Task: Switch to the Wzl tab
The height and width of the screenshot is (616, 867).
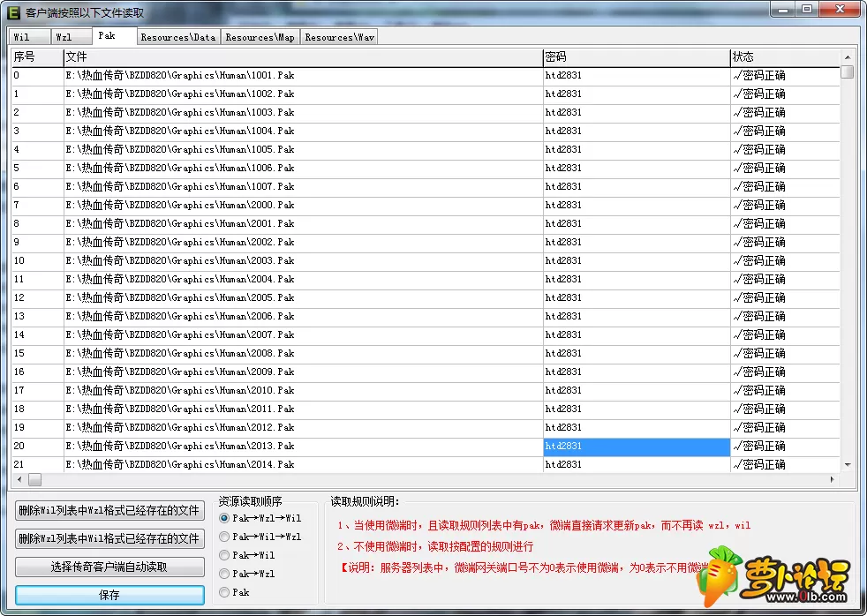Action: tap(72, 37)
